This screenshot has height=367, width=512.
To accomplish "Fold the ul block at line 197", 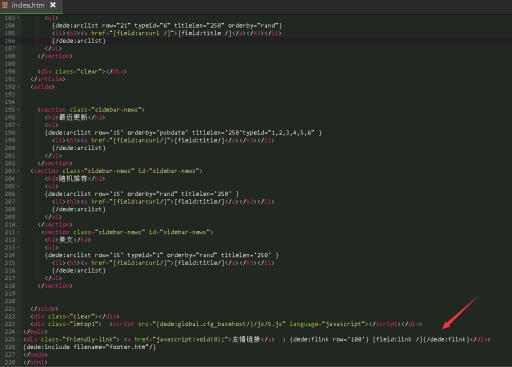I will (x=18, y=125).
